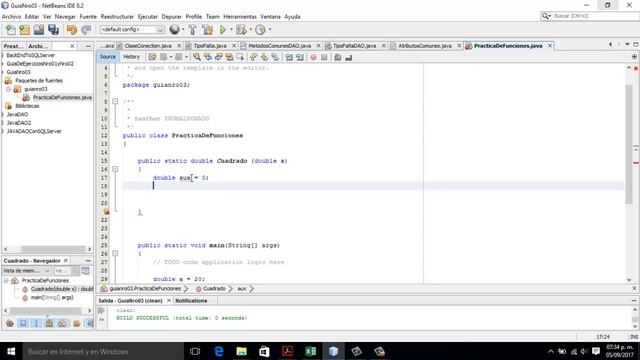
Task: Toggle Show Inherited Members filter in Navigator
Action: pyautogui.click(x=10, y=323)
